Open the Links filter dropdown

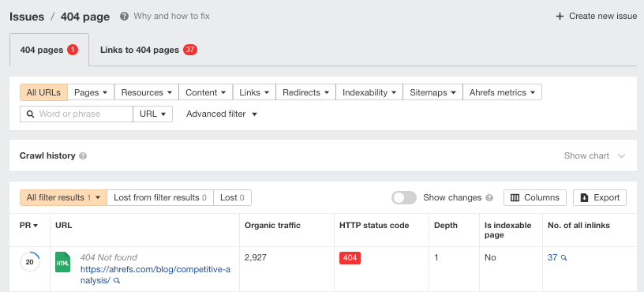(254, 92)
